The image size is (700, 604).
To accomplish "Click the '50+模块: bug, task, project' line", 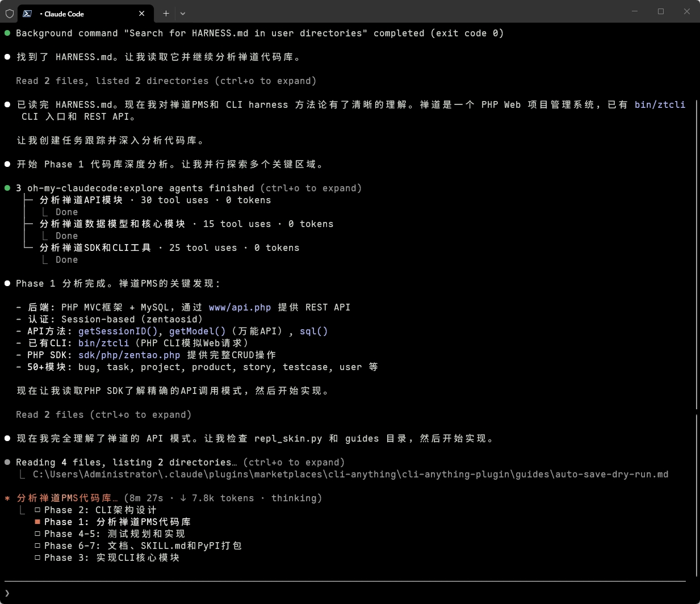I will (197, 367).
